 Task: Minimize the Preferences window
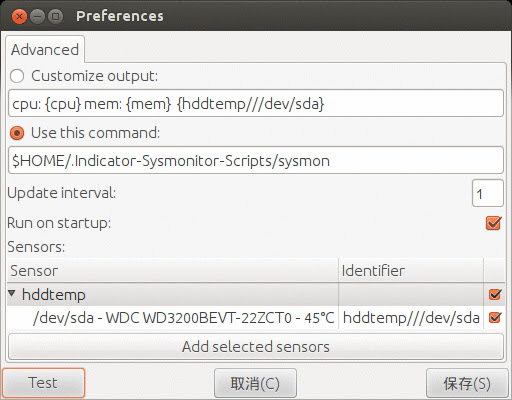coord(37,16)
